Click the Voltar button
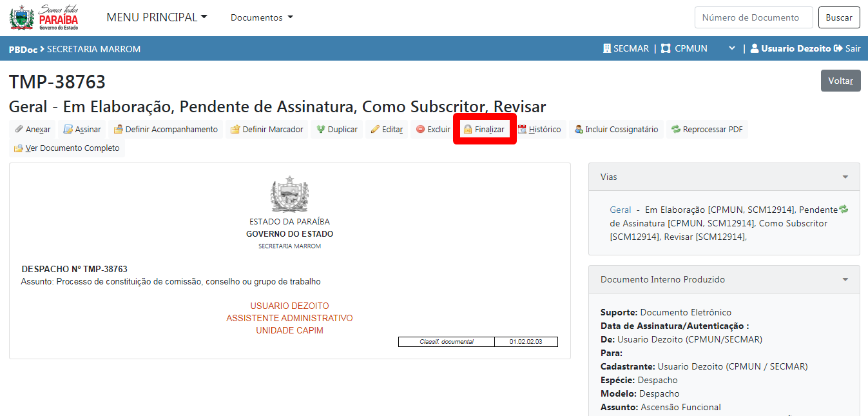Screen dimensions: 868x416 tap(840, 81)
